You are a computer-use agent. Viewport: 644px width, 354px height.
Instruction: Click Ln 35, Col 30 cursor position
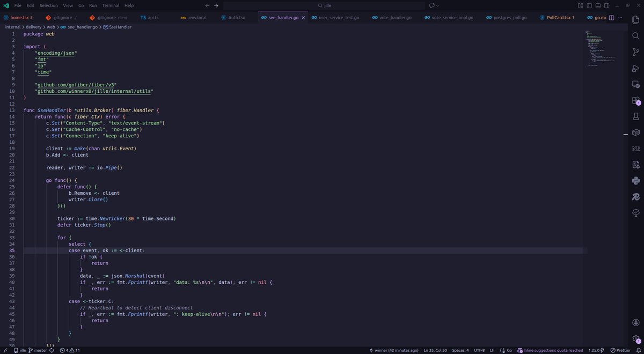point(435,350)
